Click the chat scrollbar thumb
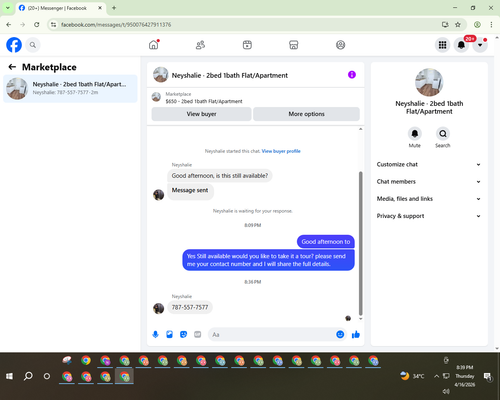The height and width of the screenshot is (400, 500). click(x=360, y=243)
